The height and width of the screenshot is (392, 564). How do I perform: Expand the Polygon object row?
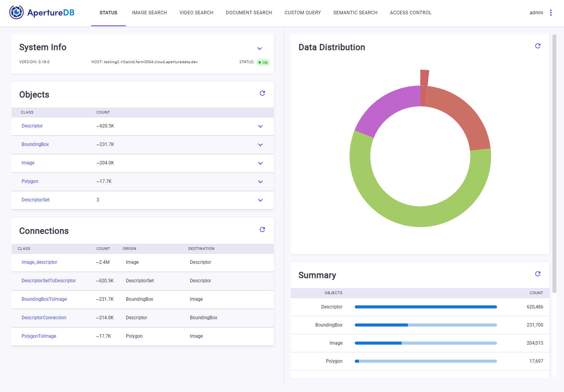pyautogui.click(x=260, y=182)
